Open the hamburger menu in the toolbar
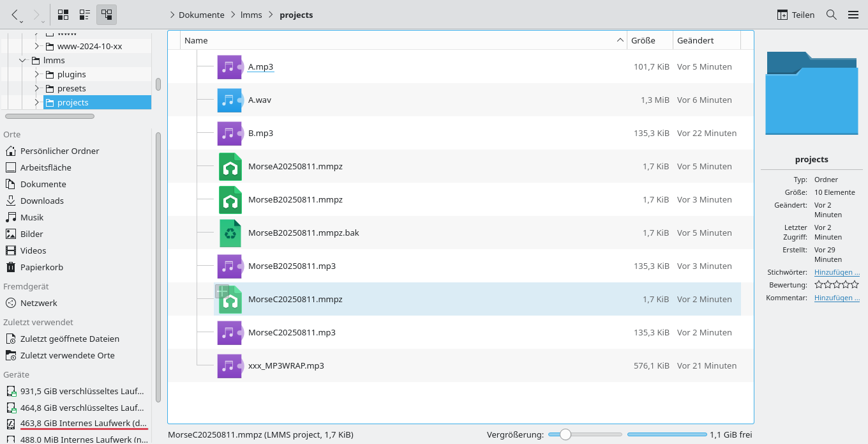The height and width of the screenshot is (444, 868). [853, 15]
